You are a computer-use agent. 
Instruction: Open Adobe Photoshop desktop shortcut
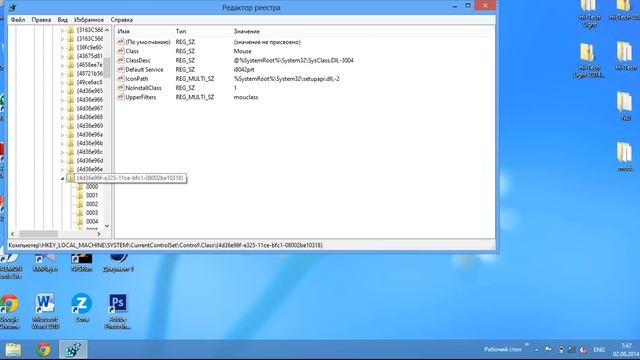pyautogui.click(x=118, y=310)
